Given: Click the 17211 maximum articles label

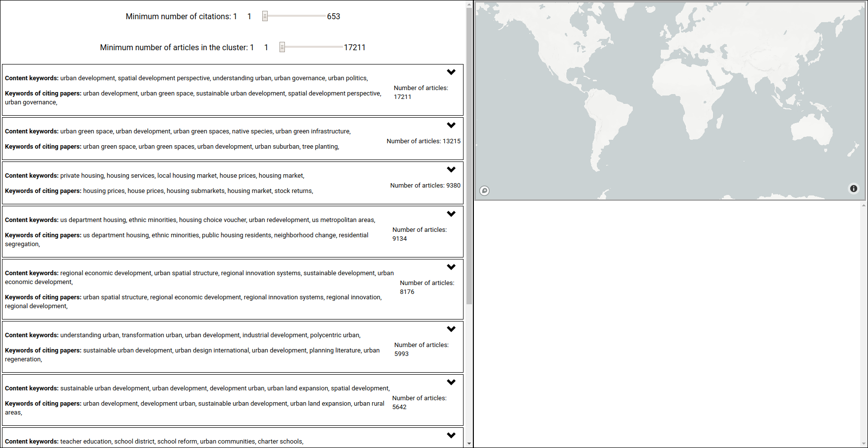Looking at the screenshot, I should point(356,47).
